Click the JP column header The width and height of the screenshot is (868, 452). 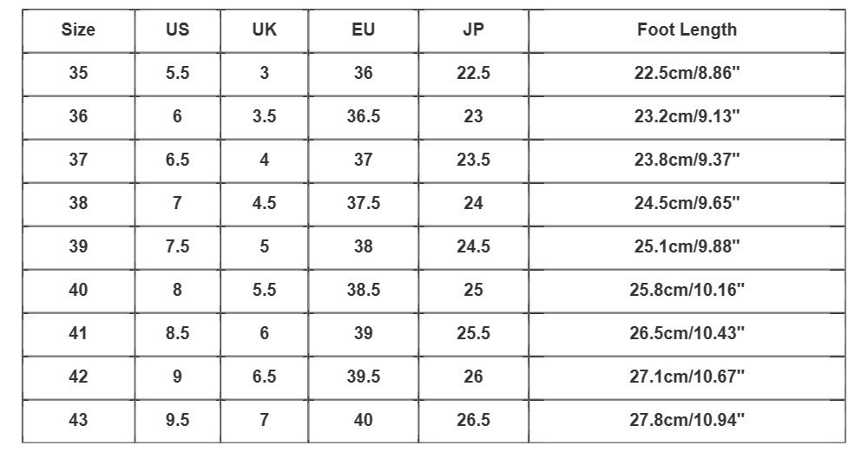pos(473,31)
